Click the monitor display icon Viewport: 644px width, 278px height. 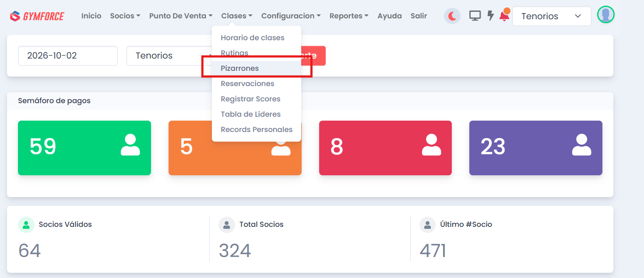[475, 16]
